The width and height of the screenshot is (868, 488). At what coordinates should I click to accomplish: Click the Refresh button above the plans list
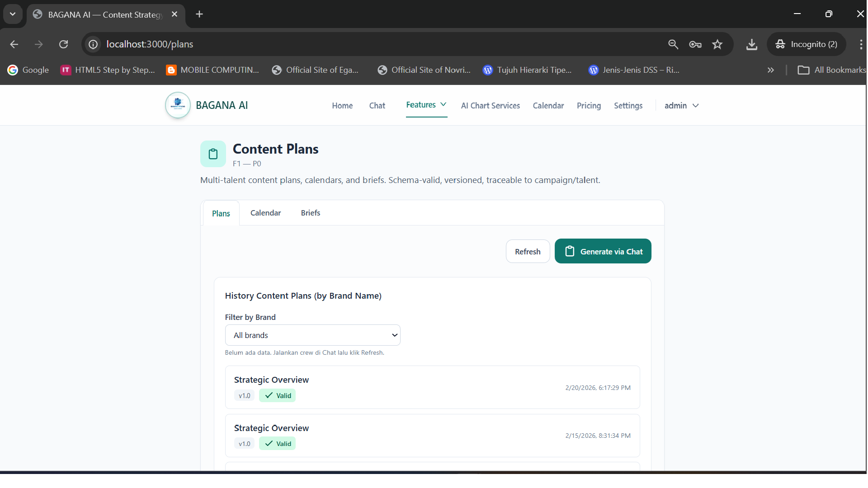coord(528,251)
